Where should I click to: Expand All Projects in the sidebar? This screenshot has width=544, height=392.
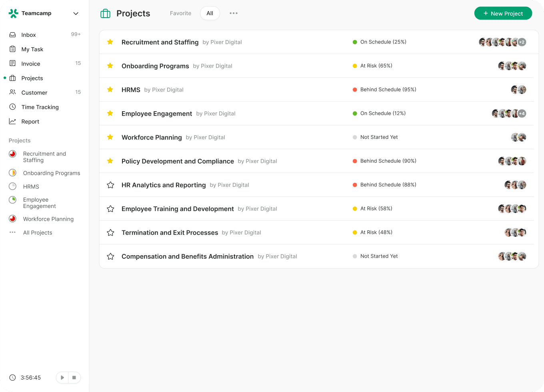[x=37, y=232]
